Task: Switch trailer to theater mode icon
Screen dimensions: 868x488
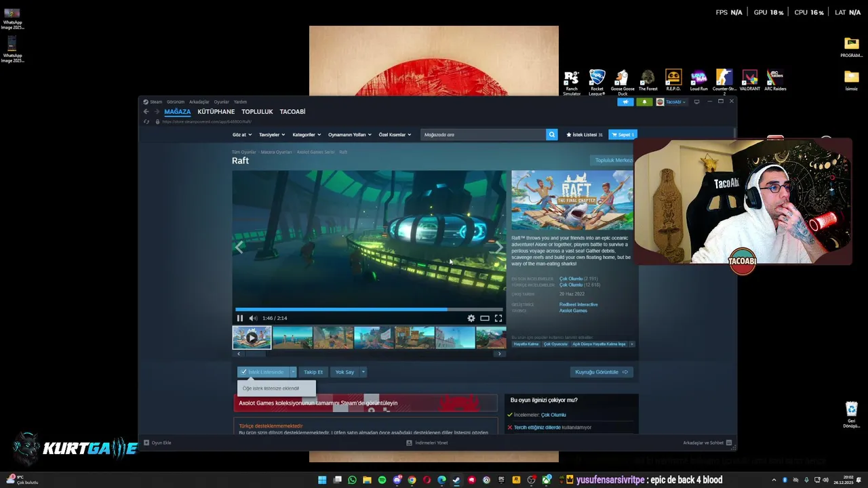Action: click(485, 318)
